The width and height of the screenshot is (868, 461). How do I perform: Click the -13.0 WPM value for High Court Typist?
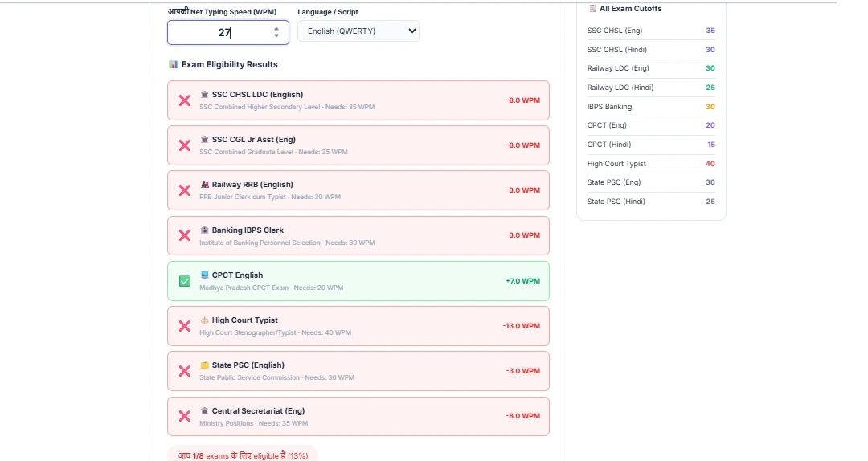[x=521, y=326]
